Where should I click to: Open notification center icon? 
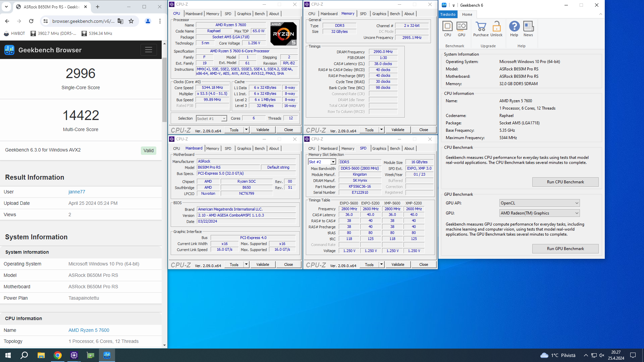click(633, 355)
